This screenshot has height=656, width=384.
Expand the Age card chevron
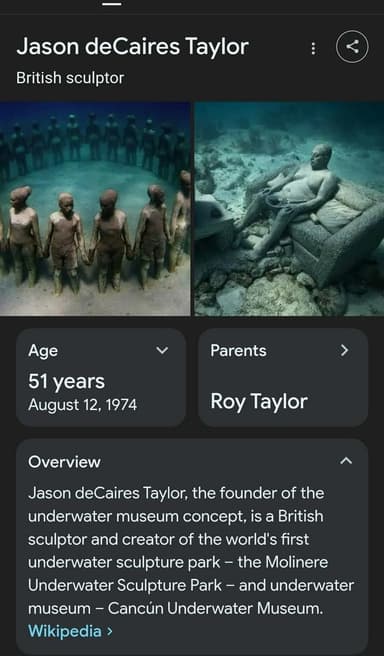coord(162,350)
